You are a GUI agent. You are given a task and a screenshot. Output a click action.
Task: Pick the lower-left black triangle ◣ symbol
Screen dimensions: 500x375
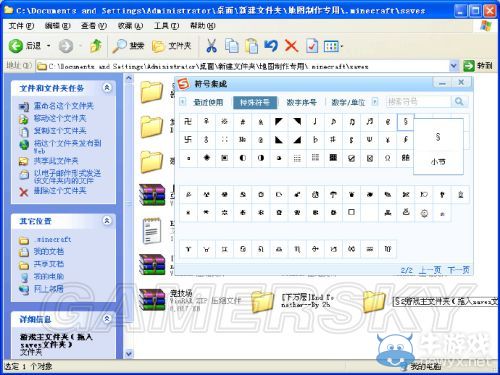coord(279,140)
